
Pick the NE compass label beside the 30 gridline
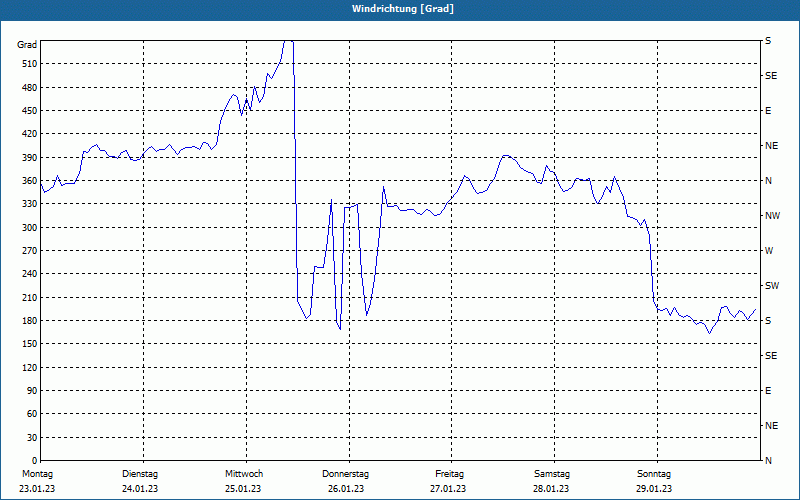click(771, 426)
